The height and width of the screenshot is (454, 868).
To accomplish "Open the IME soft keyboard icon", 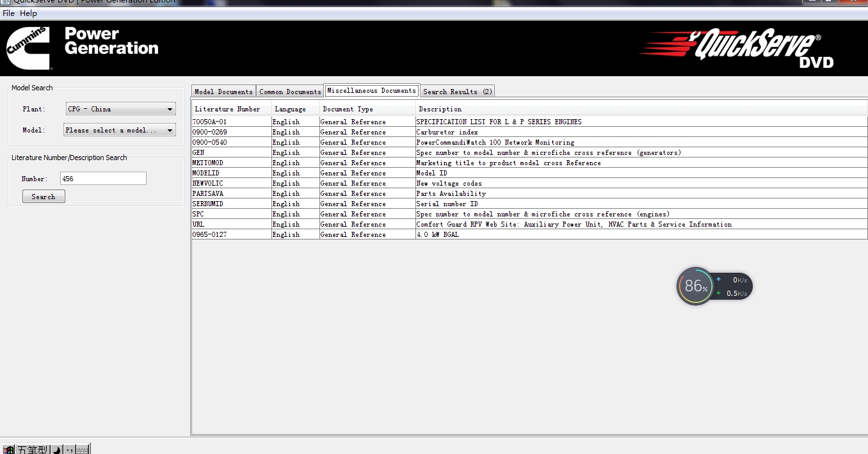I will (x=82, y=450).
